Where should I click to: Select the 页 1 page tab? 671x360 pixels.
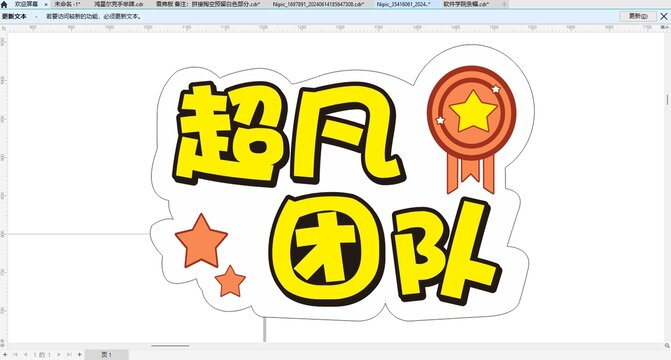pos(107,354)
